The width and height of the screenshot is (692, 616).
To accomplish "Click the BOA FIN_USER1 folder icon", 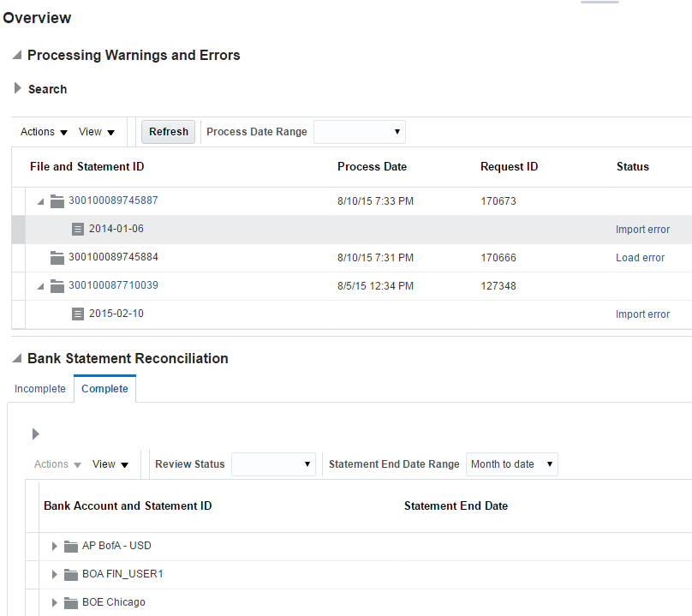I will coord(71,575).
